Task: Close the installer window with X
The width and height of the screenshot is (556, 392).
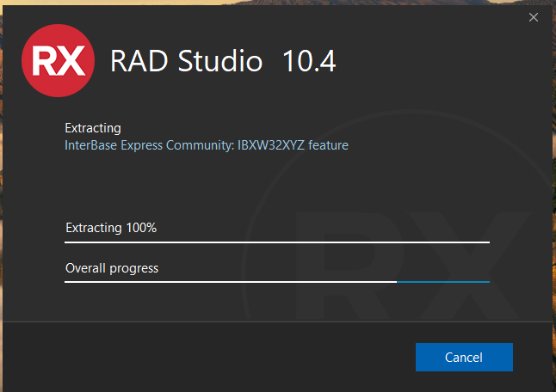Action: [534, 17]
